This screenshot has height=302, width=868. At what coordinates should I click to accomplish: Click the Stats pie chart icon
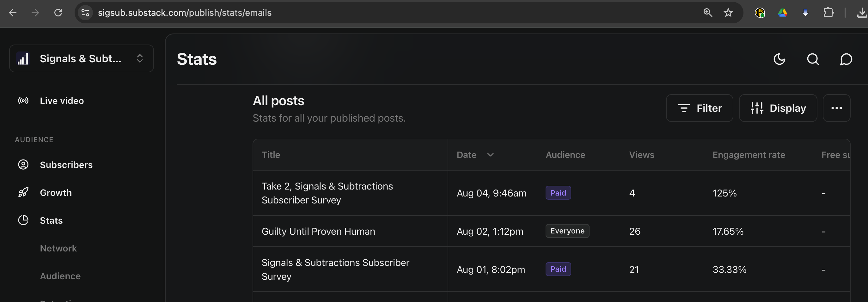(23, 220)
